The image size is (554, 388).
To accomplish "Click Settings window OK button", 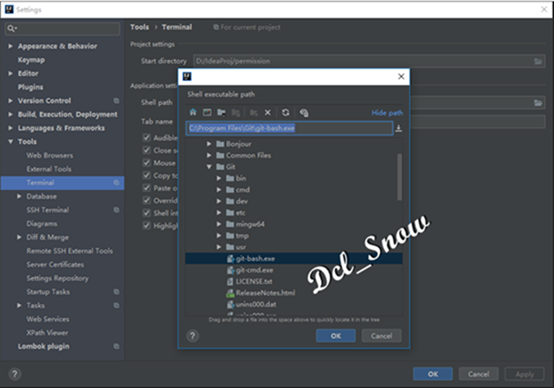I will tap(433, 374).
